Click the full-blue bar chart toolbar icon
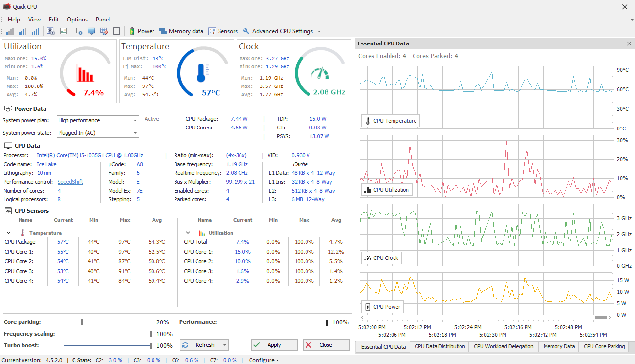 (x=36, y=31)
